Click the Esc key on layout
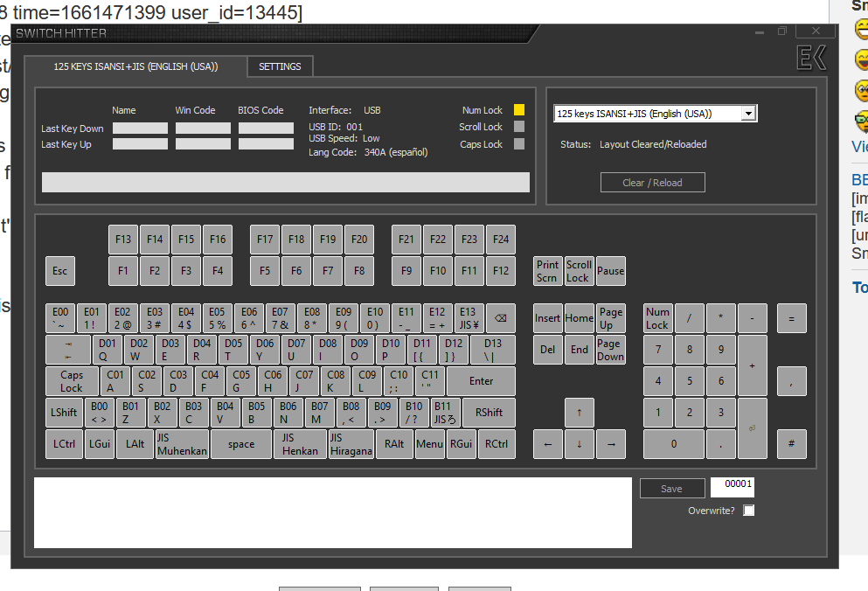This screenshot has width=868, height=591. point(59,271)
